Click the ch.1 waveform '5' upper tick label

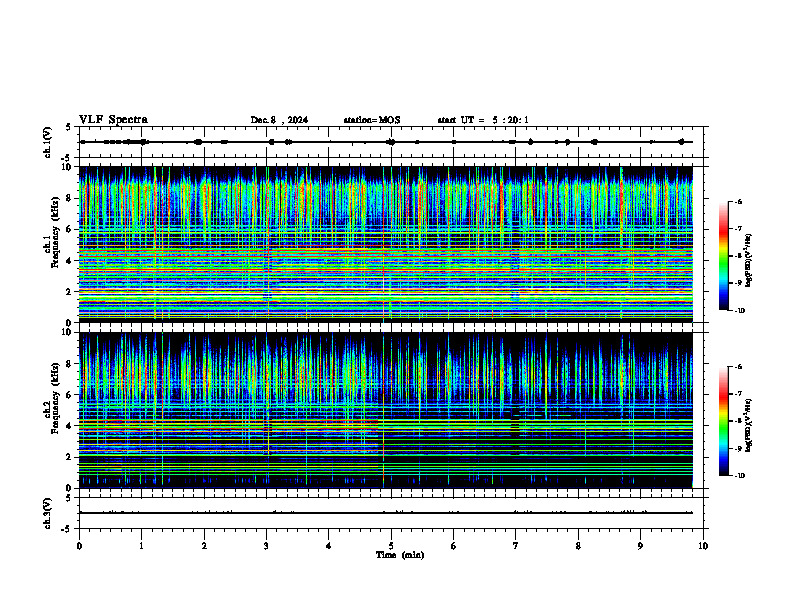click(x=68, y=127)
